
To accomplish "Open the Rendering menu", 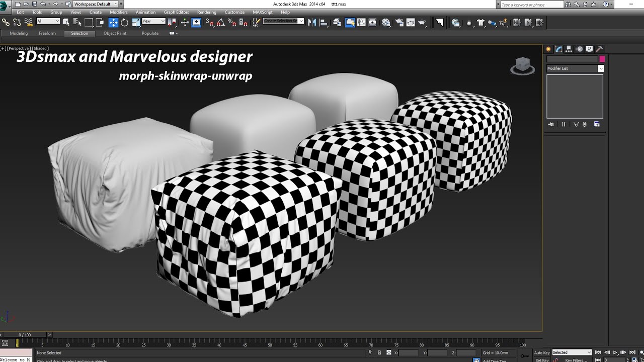I will pos(207,12).
